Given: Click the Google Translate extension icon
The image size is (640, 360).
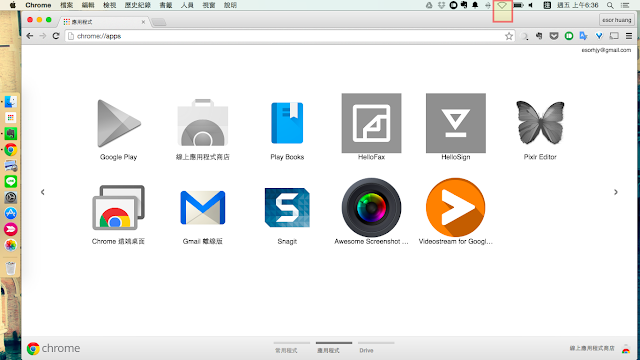Looking at the screenshot, I should point(583,36).
